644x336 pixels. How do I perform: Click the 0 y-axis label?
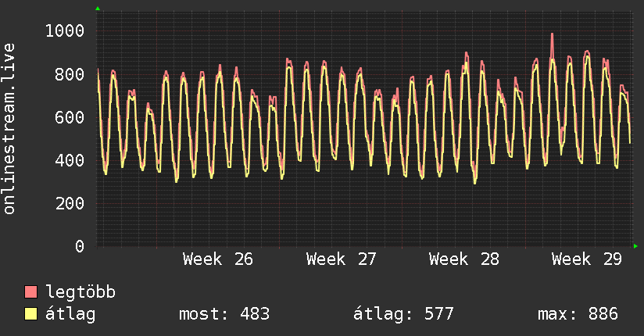(x=80, y=246)
